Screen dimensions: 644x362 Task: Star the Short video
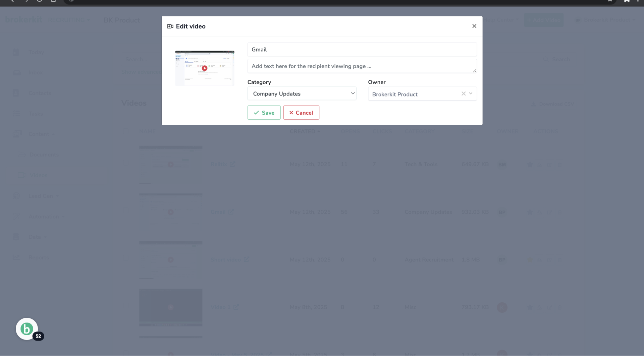tap(530, 259)
